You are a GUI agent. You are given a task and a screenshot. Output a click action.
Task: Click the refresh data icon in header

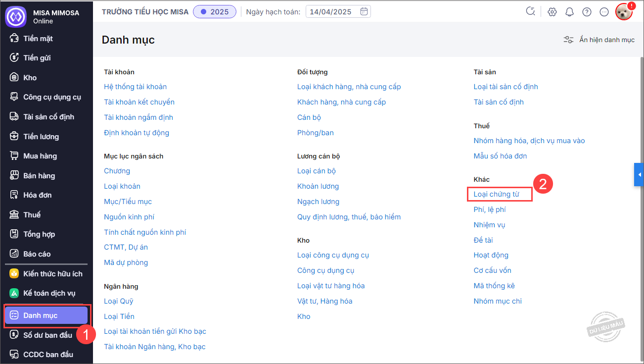tap(531, 11)
